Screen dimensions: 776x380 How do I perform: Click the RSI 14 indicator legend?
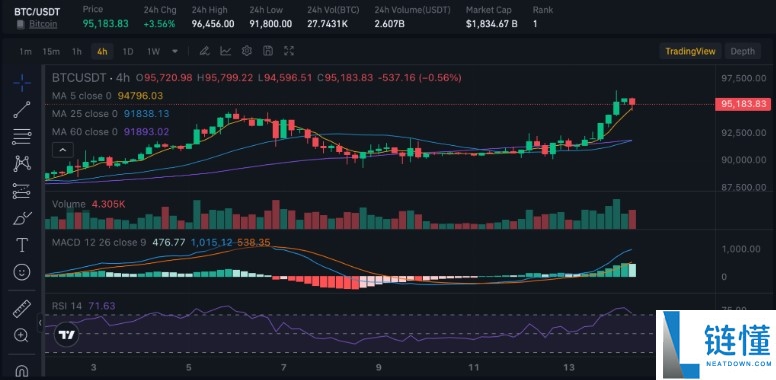pyautogui.click(x=84, y=306)
